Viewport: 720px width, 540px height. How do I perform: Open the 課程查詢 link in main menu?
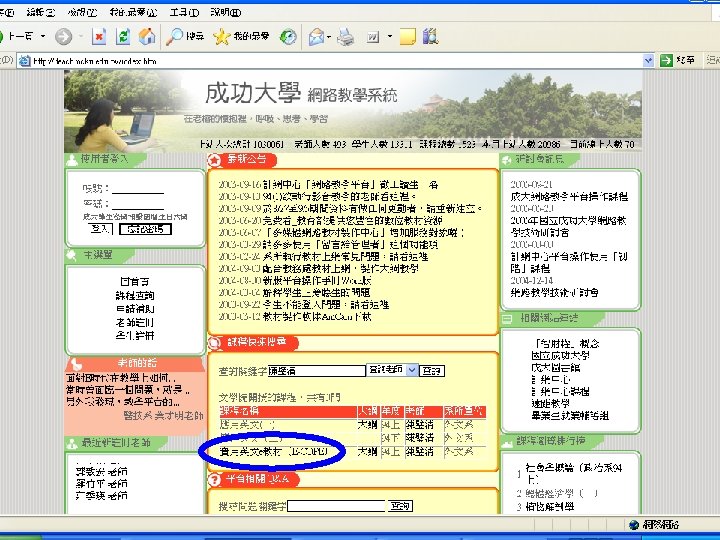click(135, 295)
